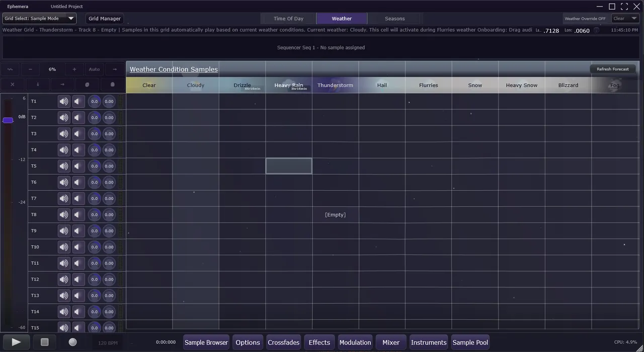Select the Thunderstorm column header

pos(335,85)
